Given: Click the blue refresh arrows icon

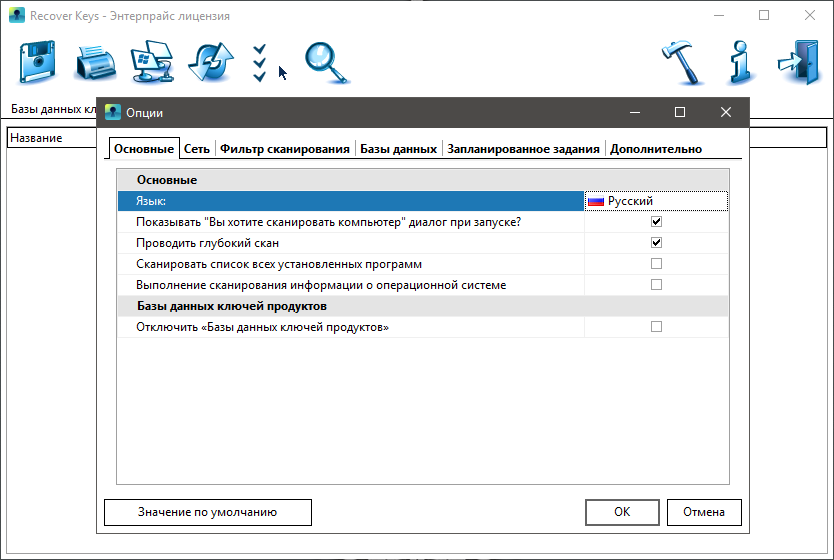Looking at the screenshot, I should point(211,62).
